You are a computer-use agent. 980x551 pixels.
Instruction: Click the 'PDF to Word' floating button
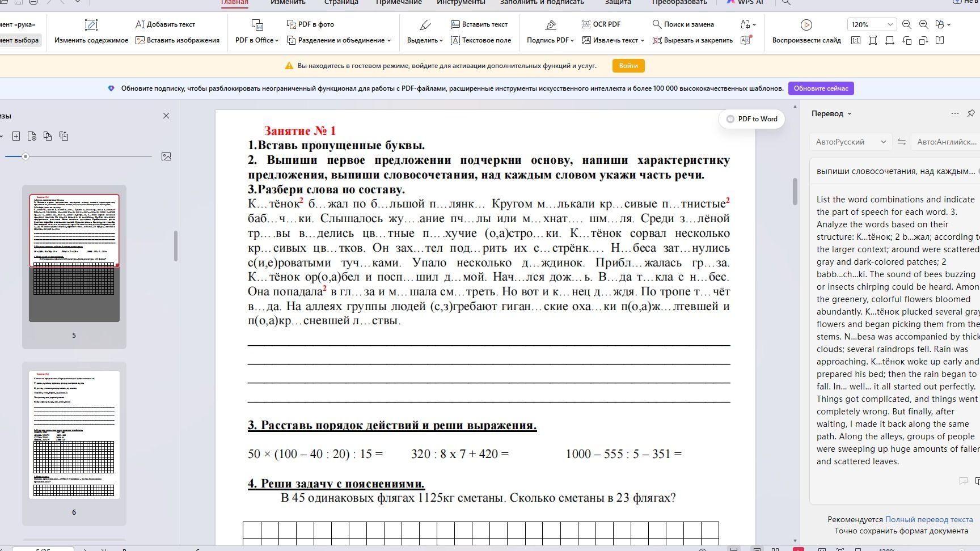click(x=751, y=119)
